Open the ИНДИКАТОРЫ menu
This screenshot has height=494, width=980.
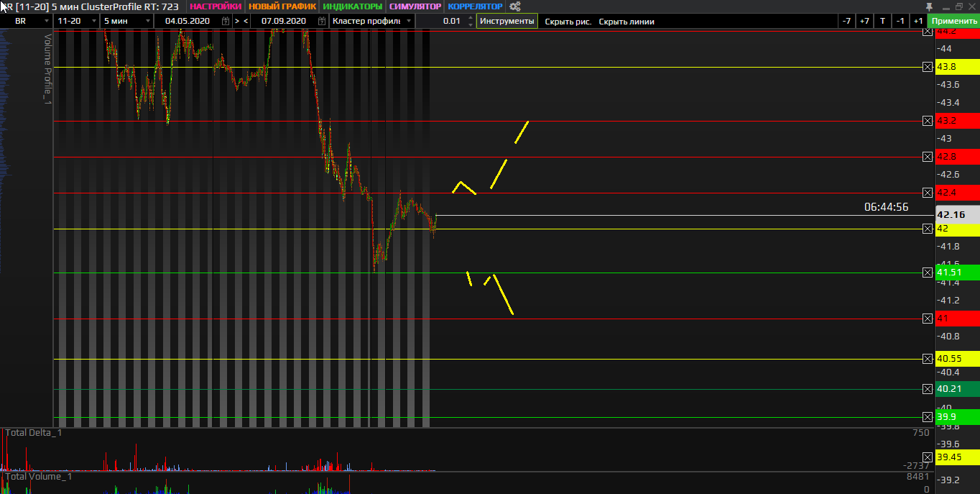coord(353,6)
